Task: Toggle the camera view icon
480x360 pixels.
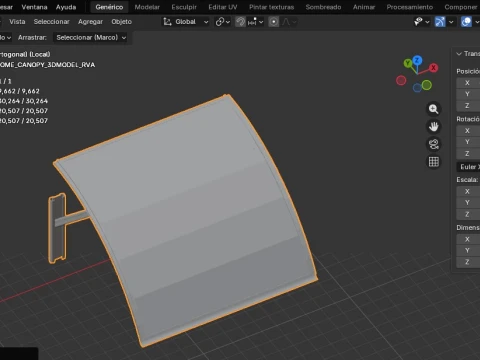Action: point(433,144)
